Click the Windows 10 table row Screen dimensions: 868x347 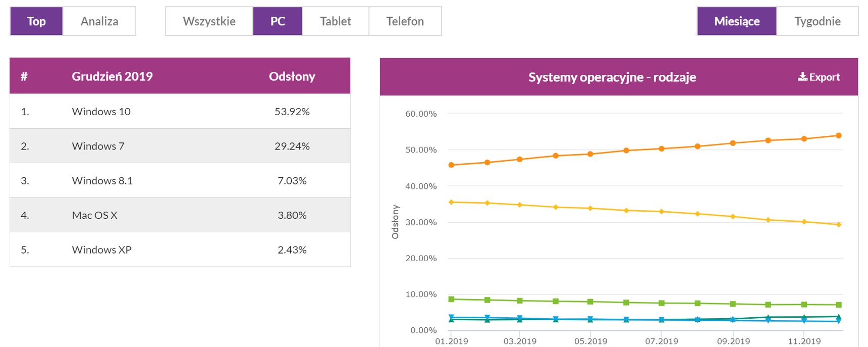click(x=180, y=111)
